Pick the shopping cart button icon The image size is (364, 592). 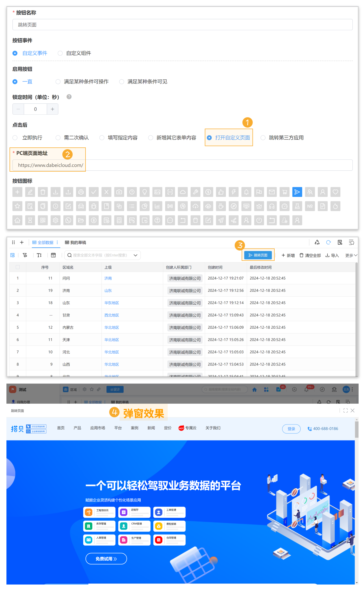285,192
